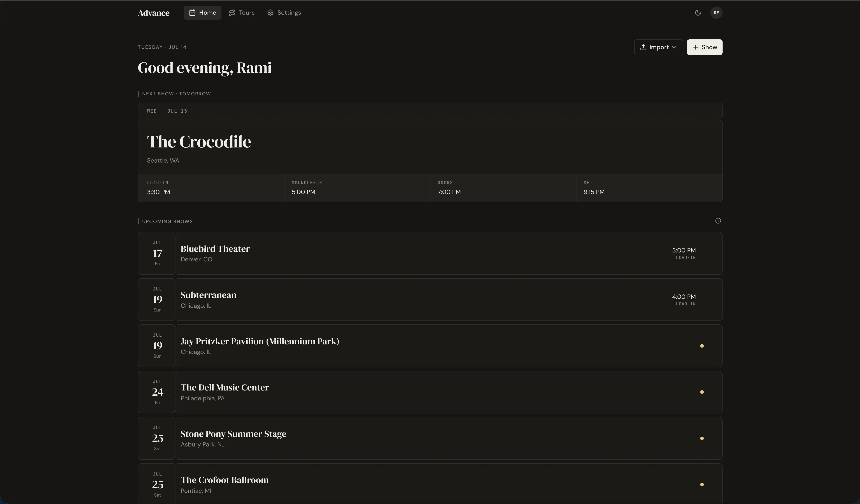Click Next Show · Tomorrow label
Image resolution: width=860 pixels, height=504 pixels.
pyautogui.click(x=176, y=94)
